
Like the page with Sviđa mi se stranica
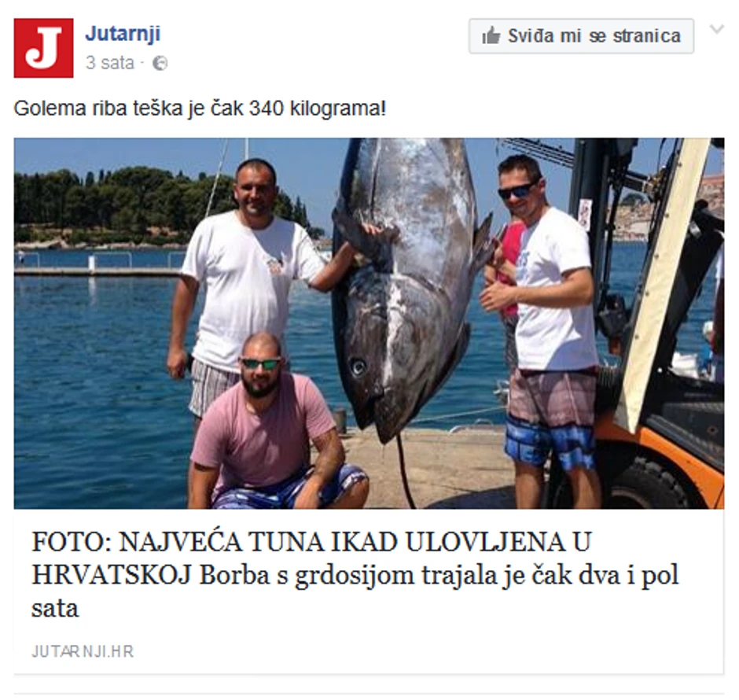tap(581, 36)
